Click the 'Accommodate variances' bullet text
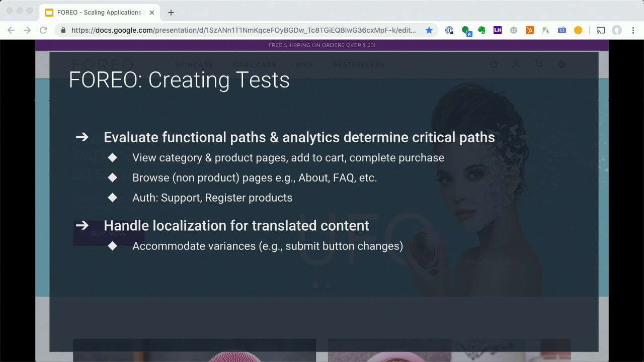 pyautogui.click(x=268, y=246)
